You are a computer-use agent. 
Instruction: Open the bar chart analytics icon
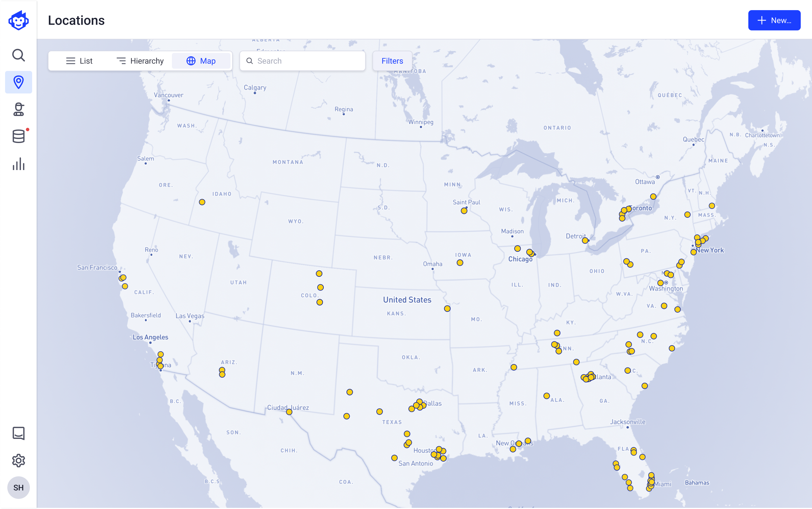(x=19, y=164)
